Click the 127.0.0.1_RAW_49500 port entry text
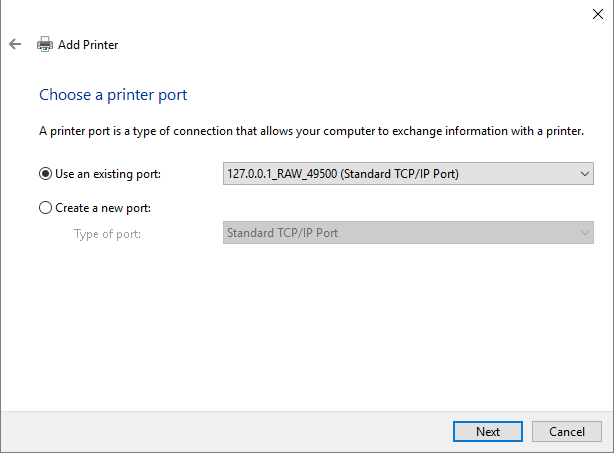Viewport: 614px width, 453px height. pyautogui.click(x=343, y=174)
